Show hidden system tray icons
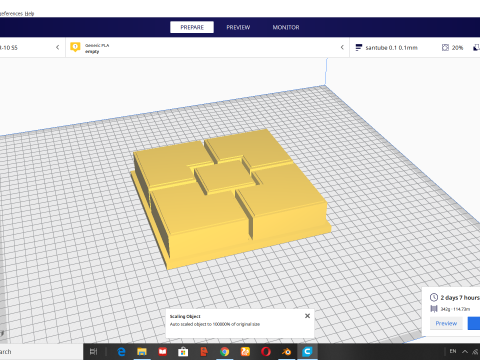480x360 pixels. [465, 351]
